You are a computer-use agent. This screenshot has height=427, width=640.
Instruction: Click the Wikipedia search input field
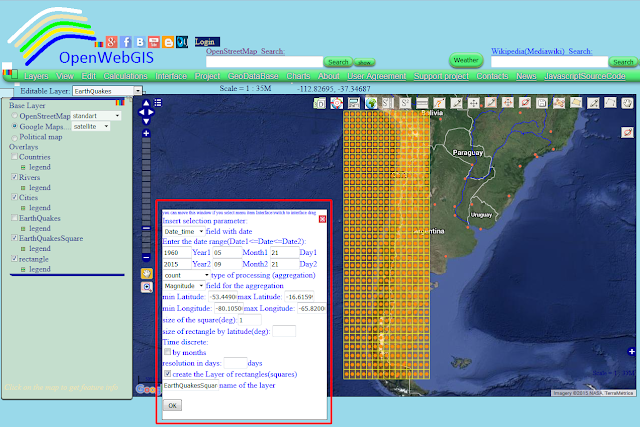[x=549, y=62]
